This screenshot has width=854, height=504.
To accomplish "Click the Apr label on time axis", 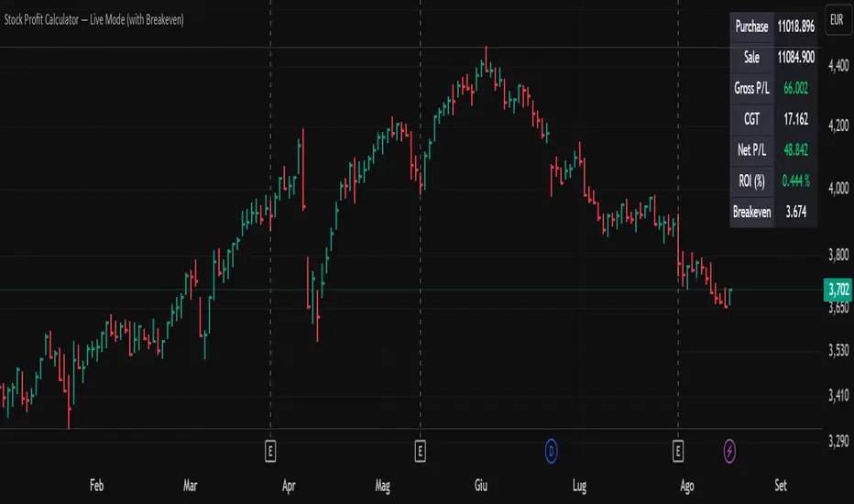I will pos(289,486).
